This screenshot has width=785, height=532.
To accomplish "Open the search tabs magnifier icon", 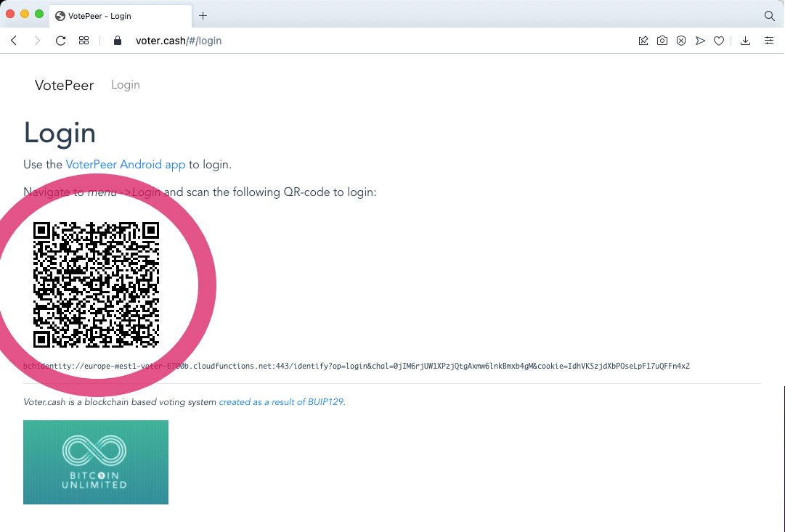I will pos(770,16).
